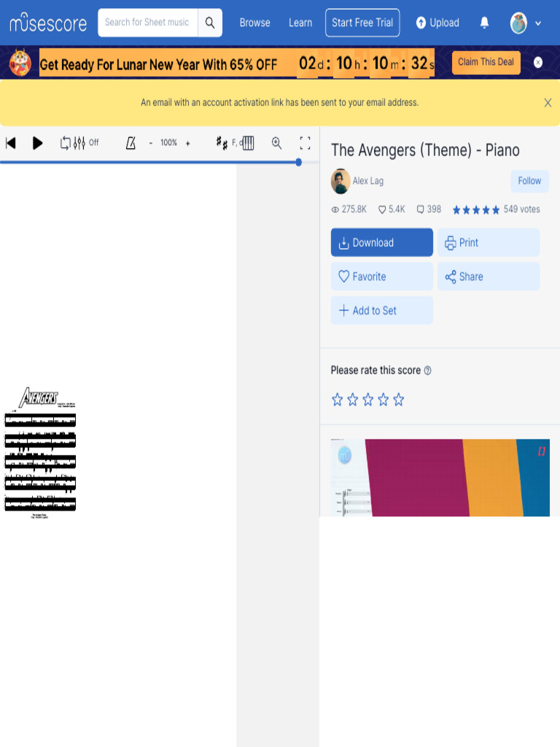The height and width of the screenshot is (747, 560).
Task: Click the magnifier search button
Action: tap(210, 23)
